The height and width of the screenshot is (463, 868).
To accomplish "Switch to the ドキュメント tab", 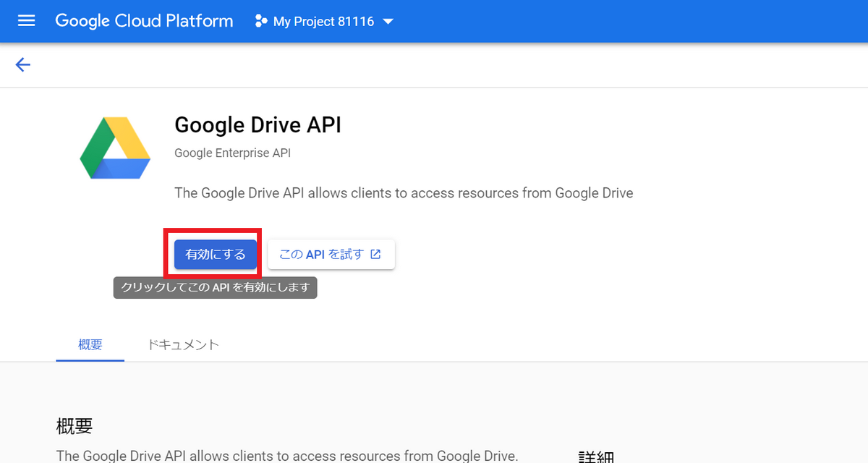I will point(183,344).
